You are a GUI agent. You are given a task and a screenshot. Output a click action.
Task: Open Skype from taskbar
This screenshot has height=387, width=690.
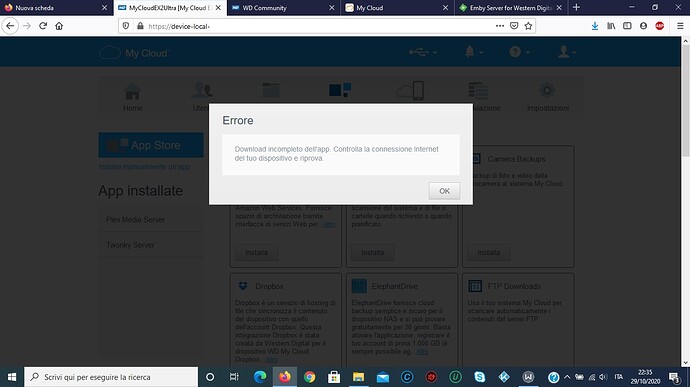(480, 377)
